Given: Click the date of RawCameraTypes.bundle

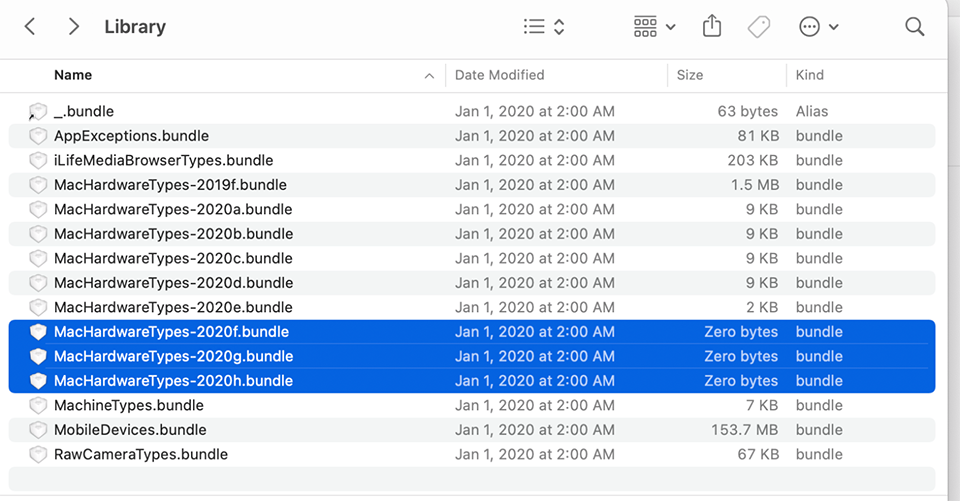Looking at the screenshot, I should (x=534, y=454).
